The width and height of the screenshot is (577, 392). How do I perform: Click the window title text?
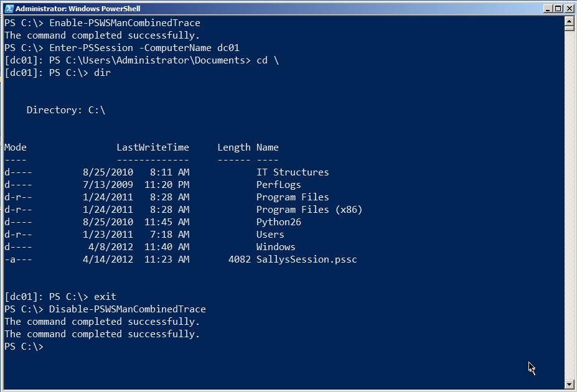pyautogui.click(x=78, y=9)
